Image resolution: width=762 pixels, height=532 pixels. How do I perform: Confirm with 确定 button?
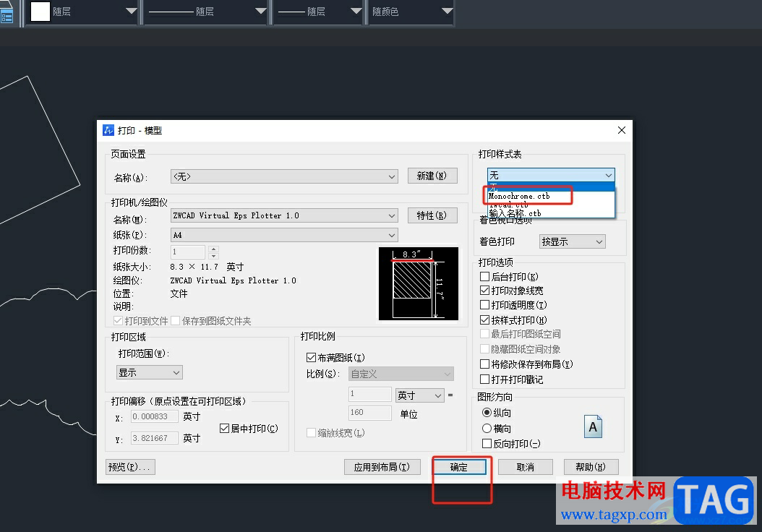pyautogui.click(x=459, y=467)
